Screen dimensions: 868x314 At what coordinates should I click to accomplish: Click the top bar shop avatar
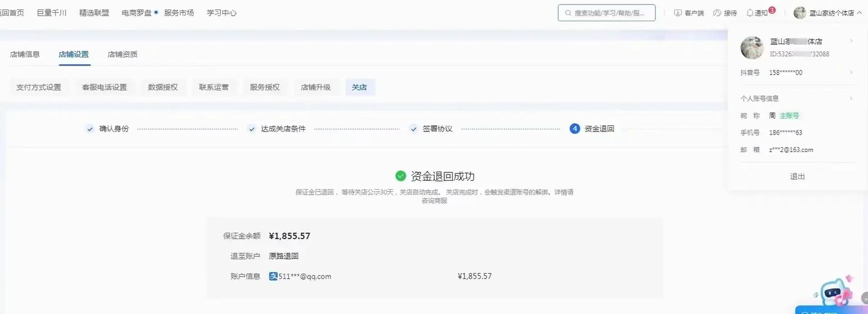800,13
